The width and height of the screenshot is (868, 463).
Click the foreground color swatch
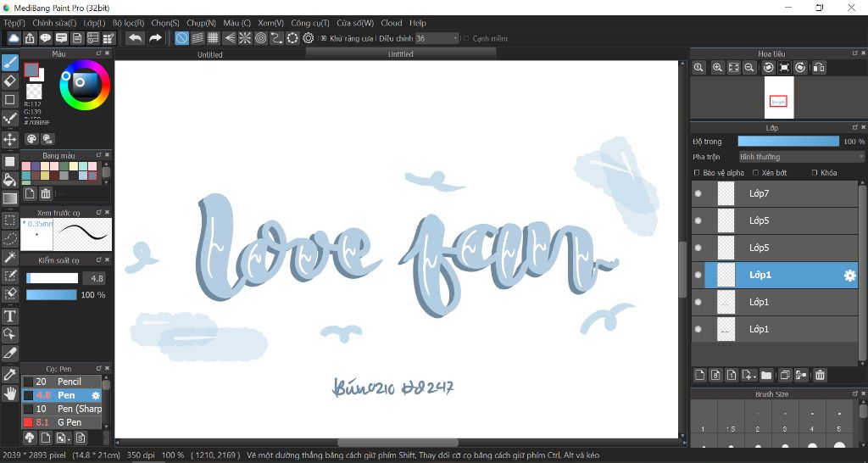click(31, 70)
